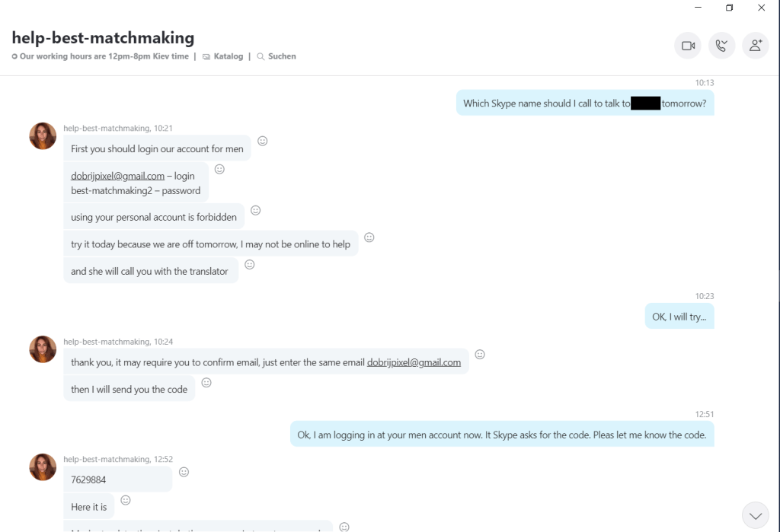The height and width of the screenshot is (532, 780).
Task: Click the contact avatar beside the 12:52 message
Action: pos(43,467)
